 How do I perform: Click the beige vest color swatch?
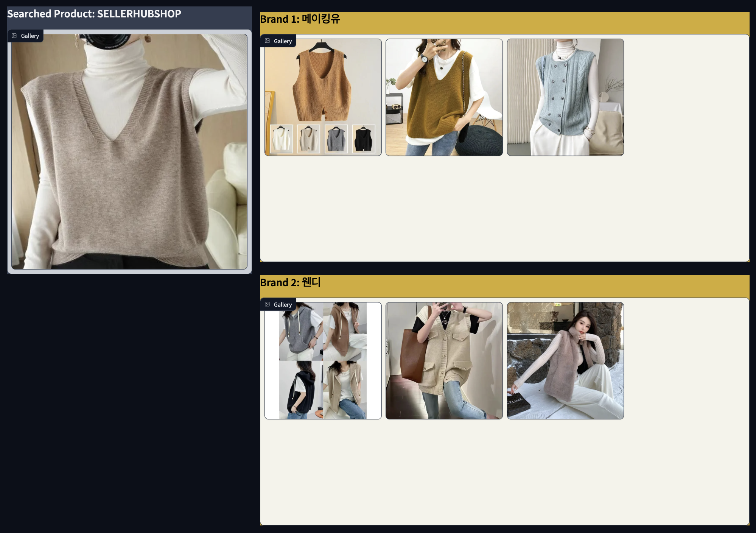click(308, 139)
